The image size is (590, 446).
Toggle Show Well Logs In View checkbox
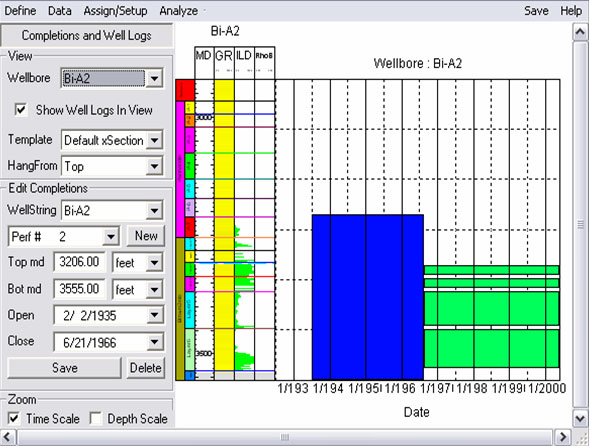(x=21, y=110)
